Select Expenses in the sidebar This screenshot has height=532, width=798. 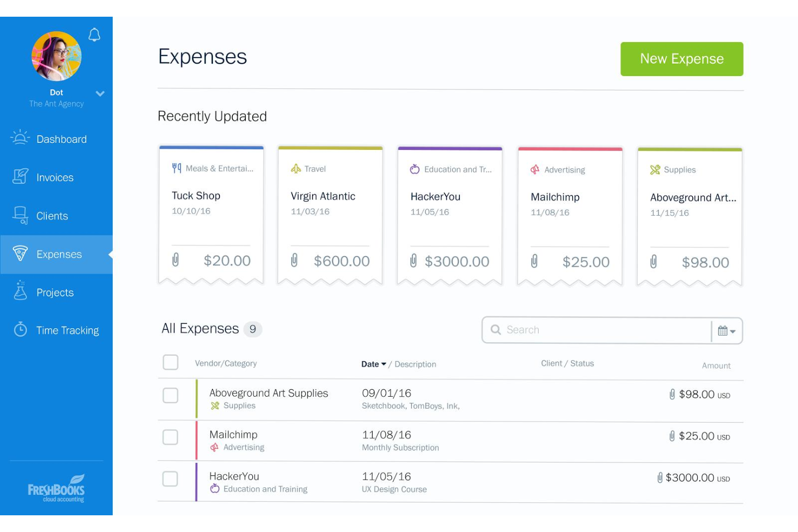pyautogui.click(x=56, y=254)
